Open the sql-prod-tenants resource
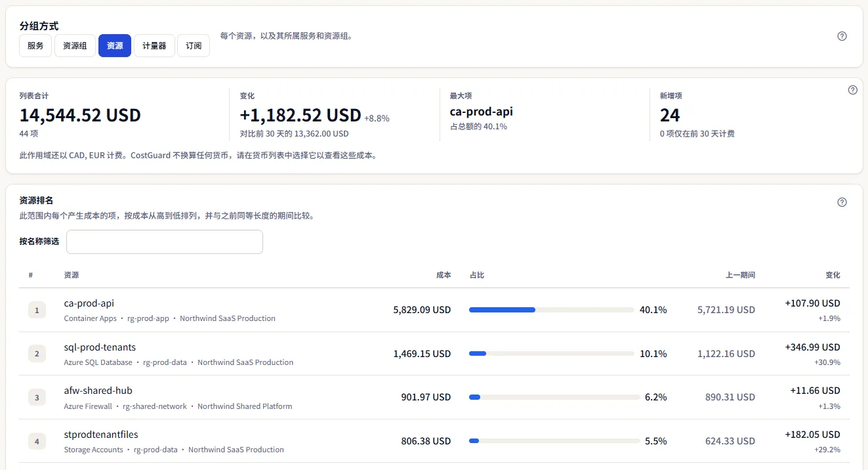This screenshot has width=868, height=470. 100,347
